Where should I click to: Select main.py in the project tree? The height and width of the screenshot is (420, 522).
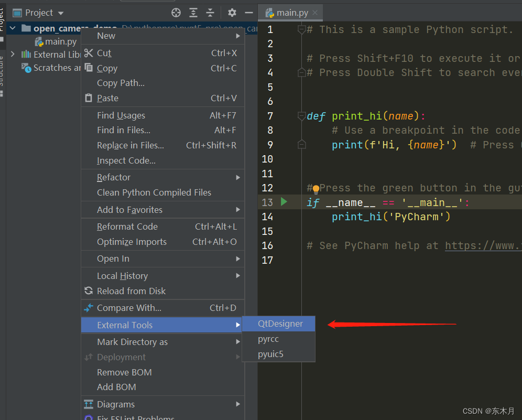(61, 41)
